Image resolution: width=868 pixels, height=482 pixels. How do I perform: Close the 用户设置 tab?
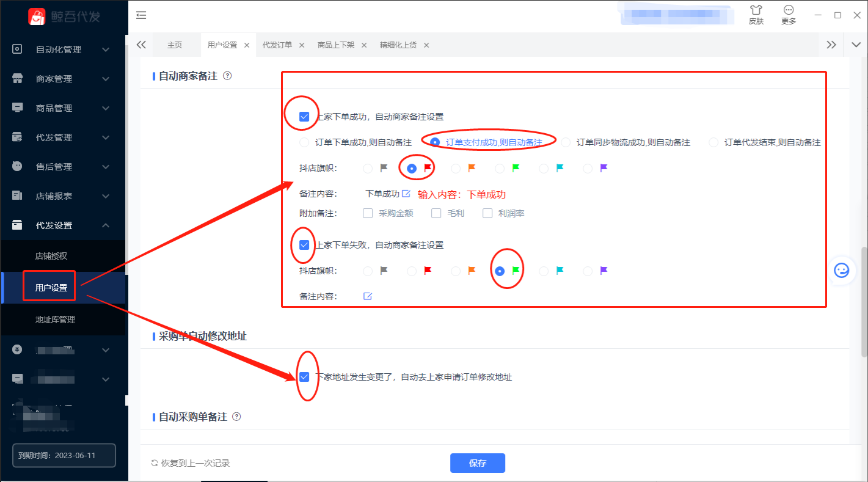[x=247, y=45]
